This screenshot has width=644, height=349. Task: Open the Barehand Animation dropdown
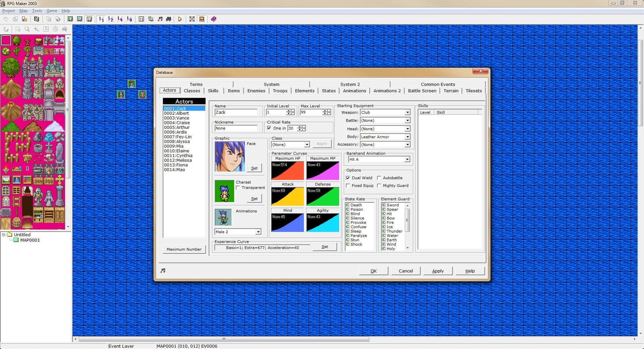click(407, 159)
